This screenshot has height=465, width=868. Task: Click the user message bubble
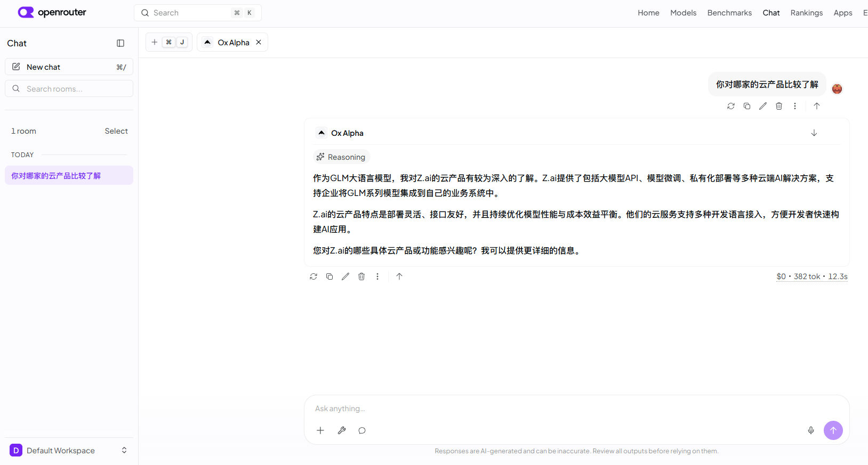coord(767,84)
